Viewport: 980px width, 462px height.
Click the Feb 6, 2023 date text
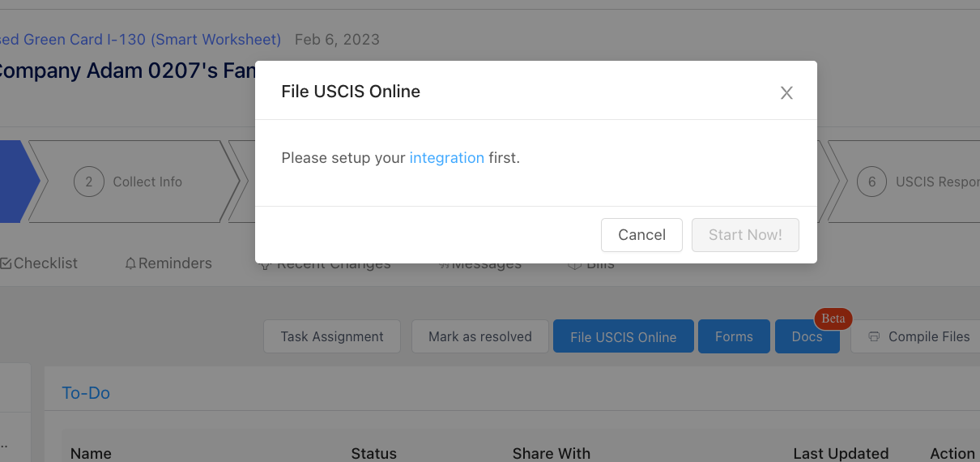337,40
